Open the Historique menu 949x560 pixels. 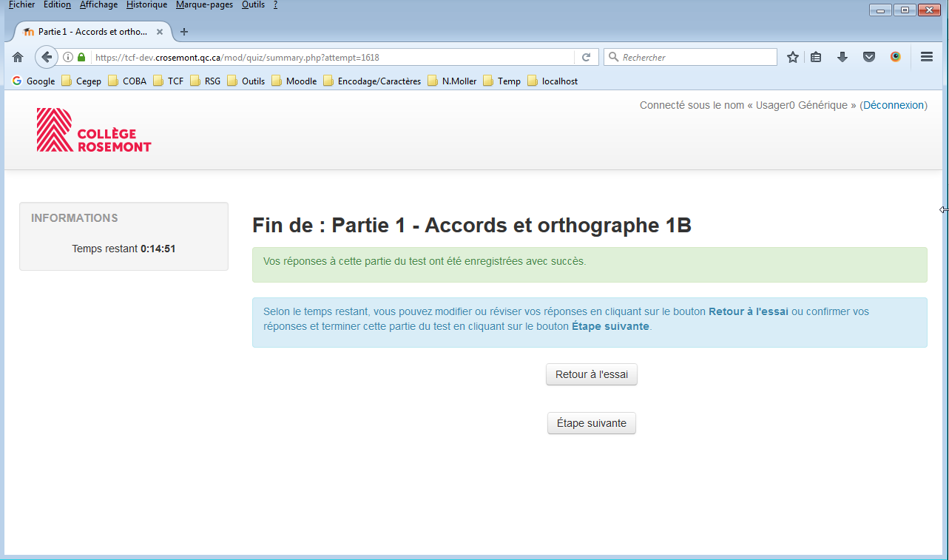146,4
